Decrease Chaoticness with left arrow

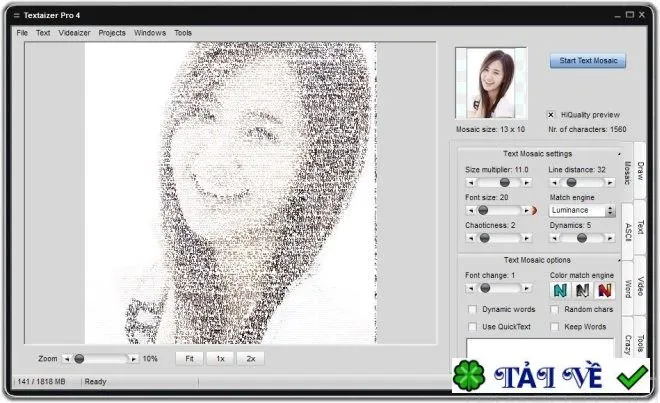tap(471, 238)
